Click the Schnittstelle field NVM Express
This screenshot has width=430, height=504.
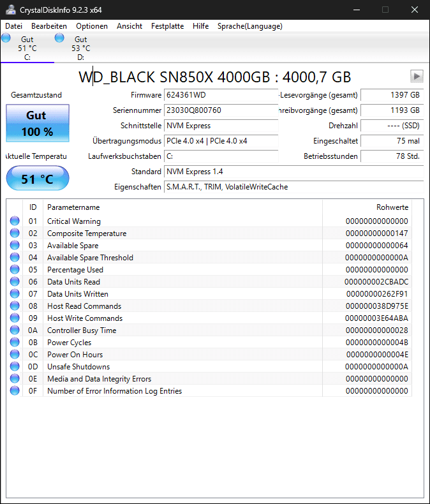(221, 126)
